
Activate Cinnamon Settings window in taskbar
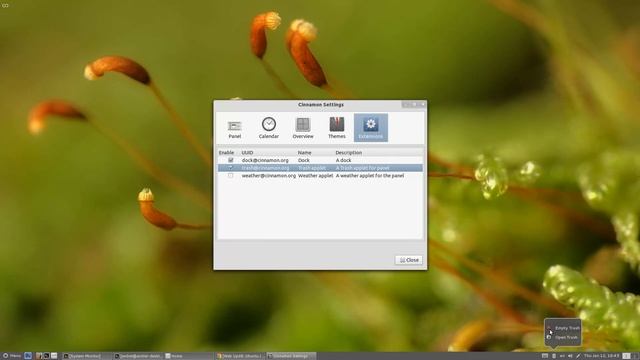(x=291, y=356)
